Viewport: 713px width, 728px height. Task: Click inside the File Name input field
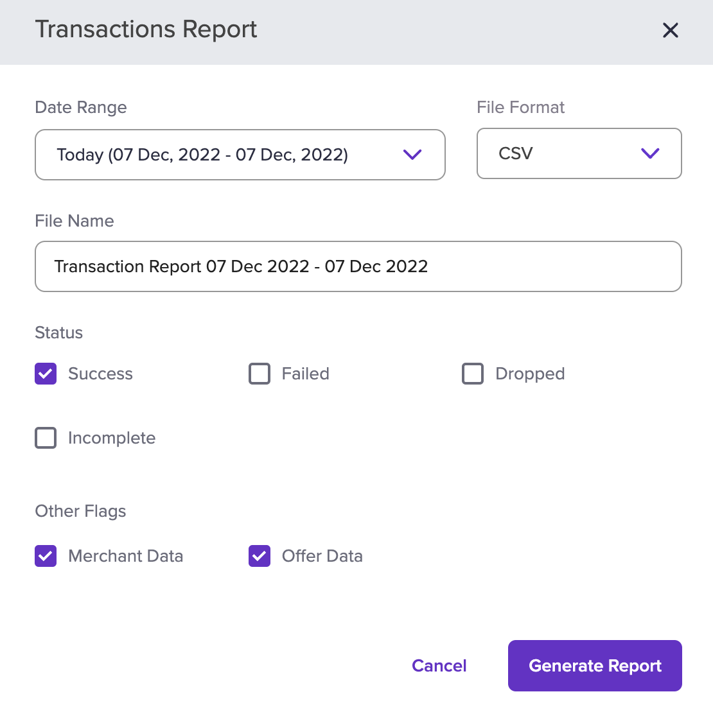tap(358, 266)
